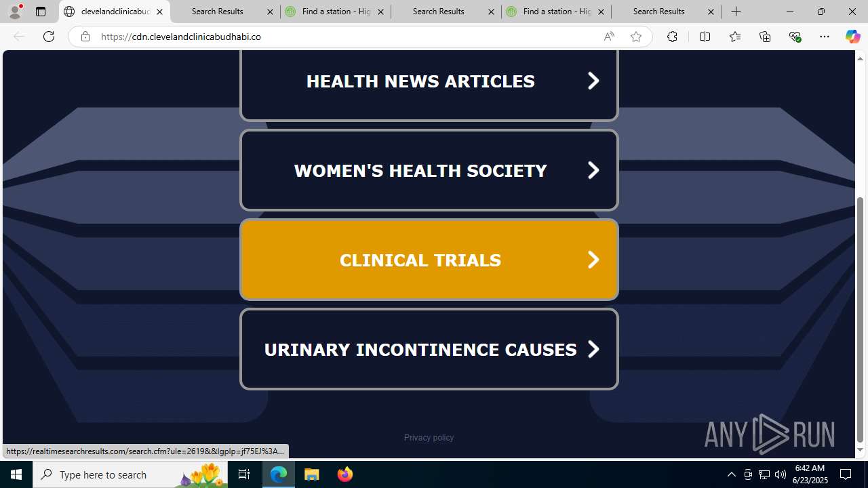This screenshot has height=488, width=868.
Task: Open the taskbar clock and date
Action: (x=810, y=474)
